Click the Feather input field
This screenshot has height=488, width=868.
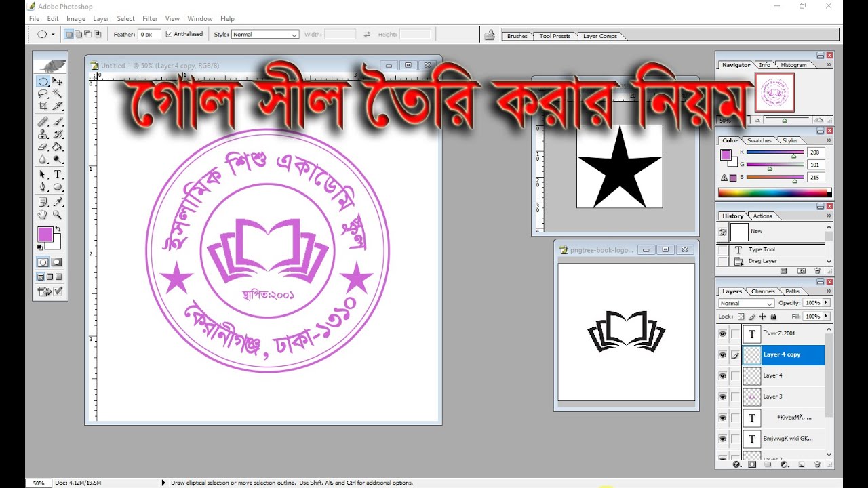pyautogui.click(x=149, y=34)
